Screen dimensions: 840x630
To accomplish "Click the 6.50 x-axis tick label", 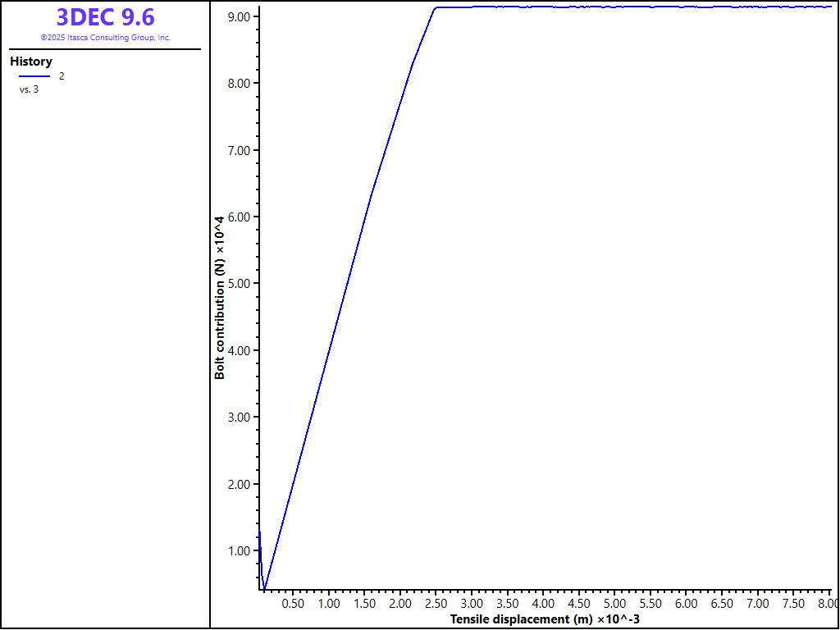I will pyautogui.click(x=722, y=604).
